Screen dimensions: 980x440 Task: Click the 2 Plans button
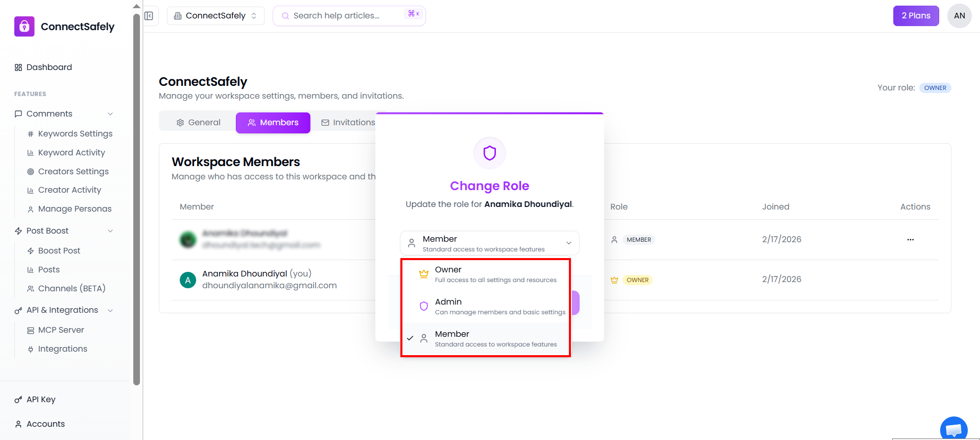(x=916, y=16)
